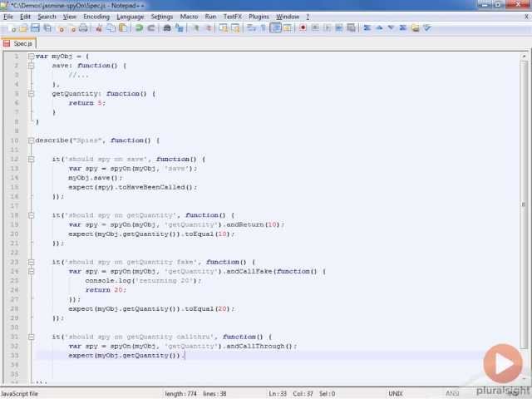Toggle Synchronize Horizontal Scrolling button

click(x=235, y=28)
